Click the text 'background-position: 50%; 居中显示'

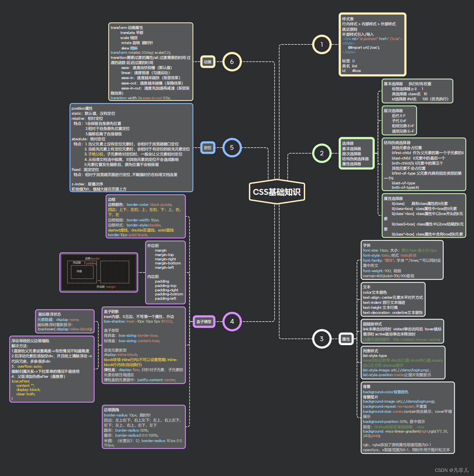(x=394, y=422)
